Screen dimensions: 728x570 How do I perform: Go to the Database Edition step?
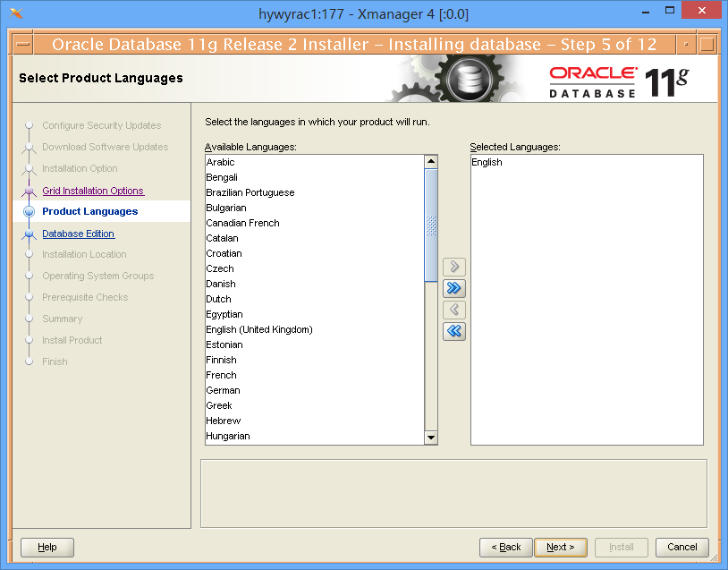(x=79, y=234)
